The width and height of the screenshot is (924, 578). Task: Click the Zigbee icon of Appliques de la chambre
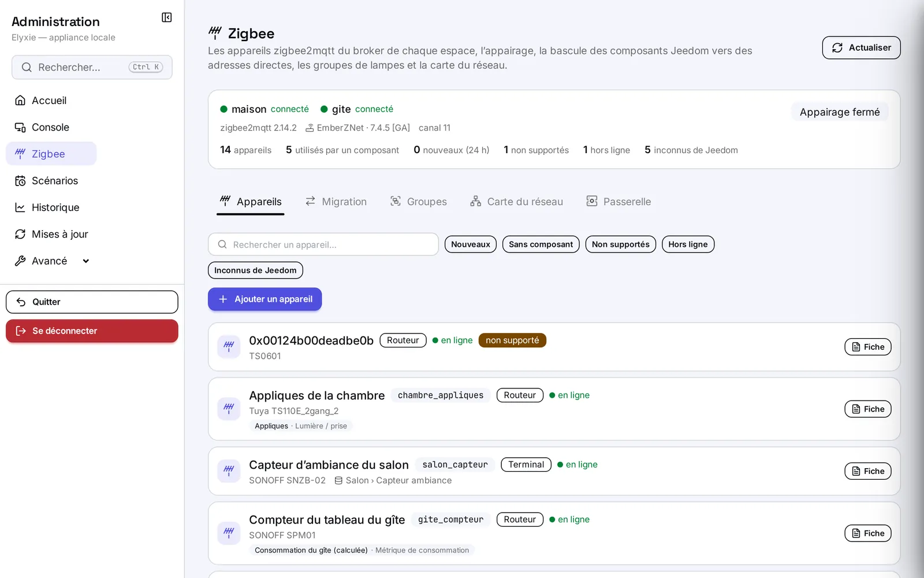pos(229,409)
